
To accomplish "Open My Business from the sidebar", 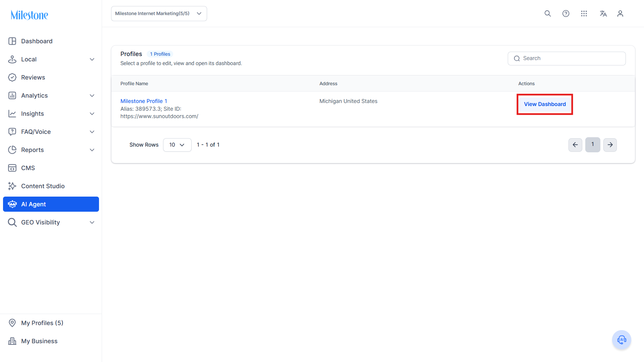I will (x=51, y=341).
